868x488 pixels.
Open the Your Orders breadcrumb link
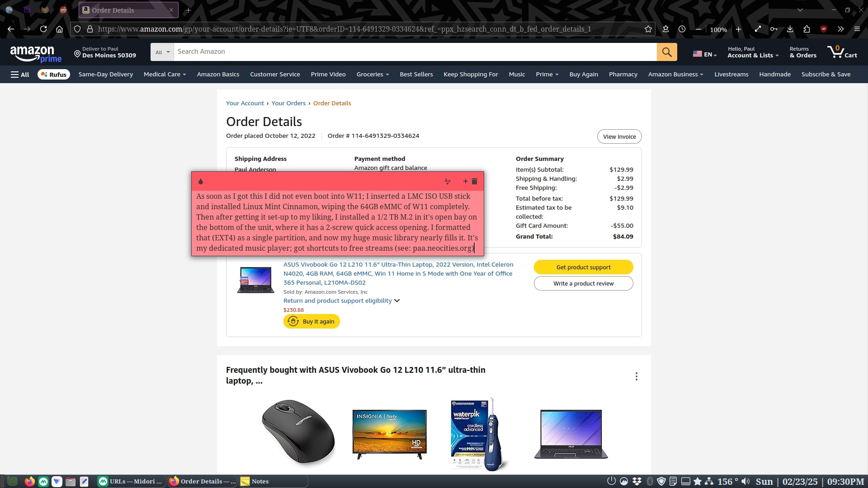[288, 103]
